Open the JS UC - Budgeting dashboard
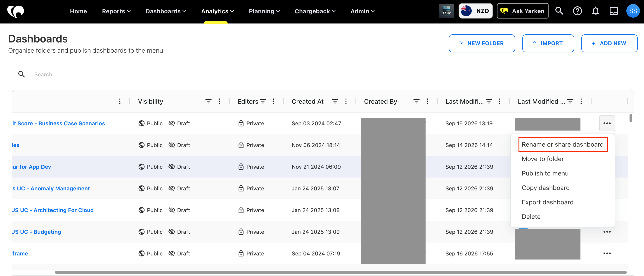 tap(37, 232)
